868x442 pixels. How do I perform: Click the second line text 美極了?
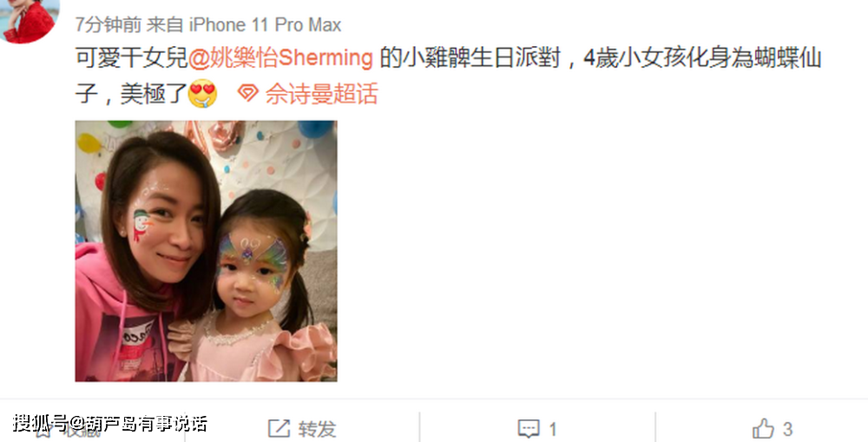[x=154, y=94]
